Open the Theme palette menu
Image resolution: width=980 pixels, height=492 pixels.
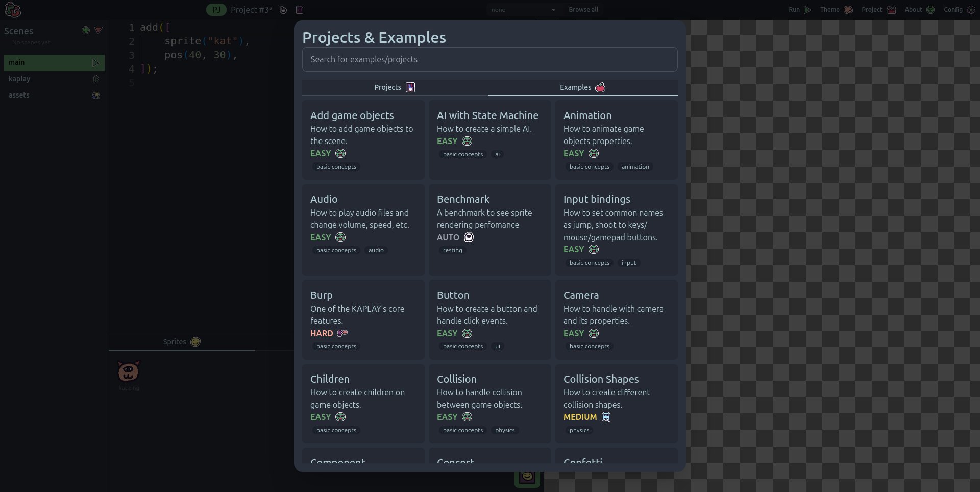pyautogui.click(x=836, y=10)
